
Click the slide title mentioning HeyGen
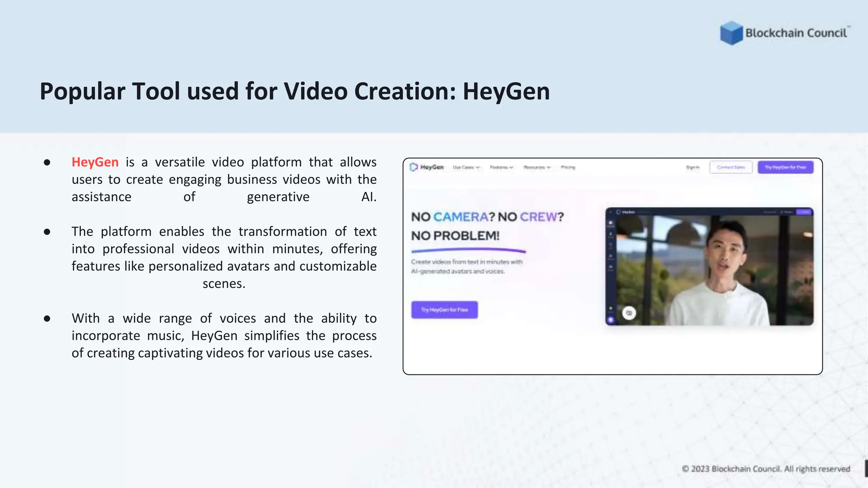295,91
